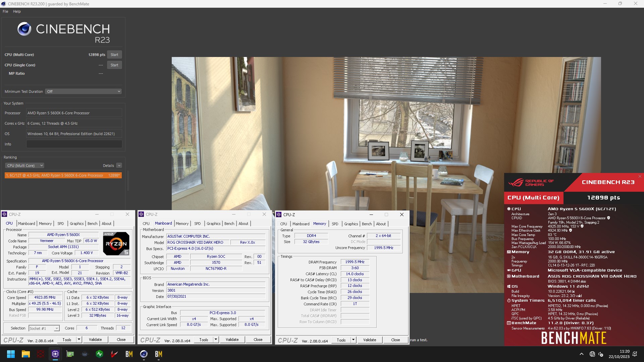Click the OS Windows icon in BenchMate panel
Image resolution: width=644 pixels, height=362 pixels.
tap(509, 287)
